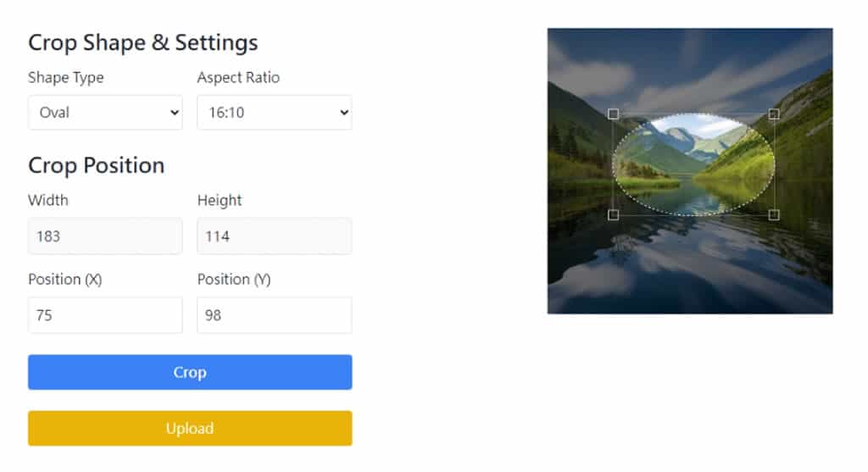Image resolution: width=868 pixels, height=472 pixels.
Task: Focus the Width field showing 183
Action: coord(105,236)
